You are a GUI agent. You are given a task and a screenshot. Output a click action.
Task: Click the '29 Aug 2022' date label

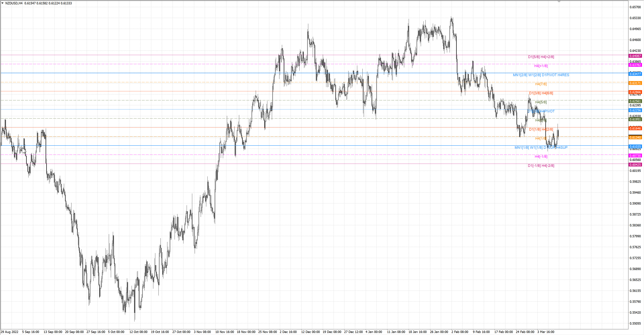tap(10, 332)
